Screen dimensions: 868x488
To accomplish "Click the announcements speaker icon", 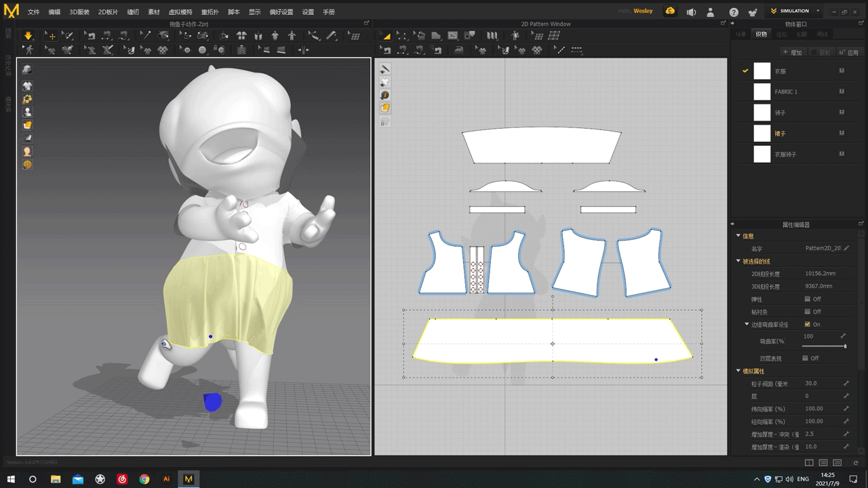I will pos(691,12).
